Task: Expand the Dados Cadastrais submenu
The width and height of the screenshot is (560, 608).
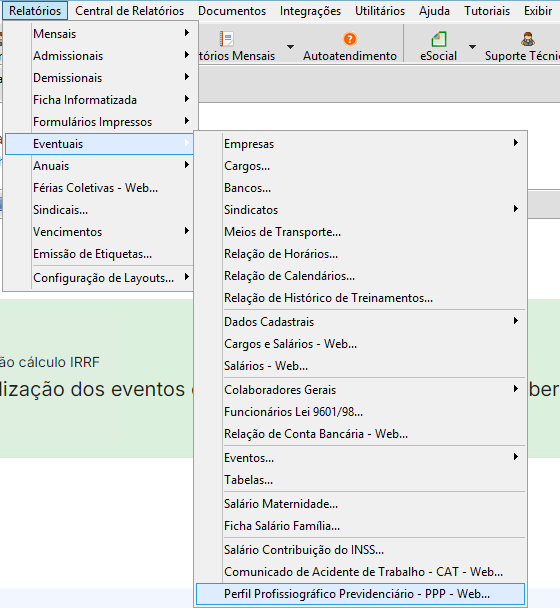Action: coord(360,322)
